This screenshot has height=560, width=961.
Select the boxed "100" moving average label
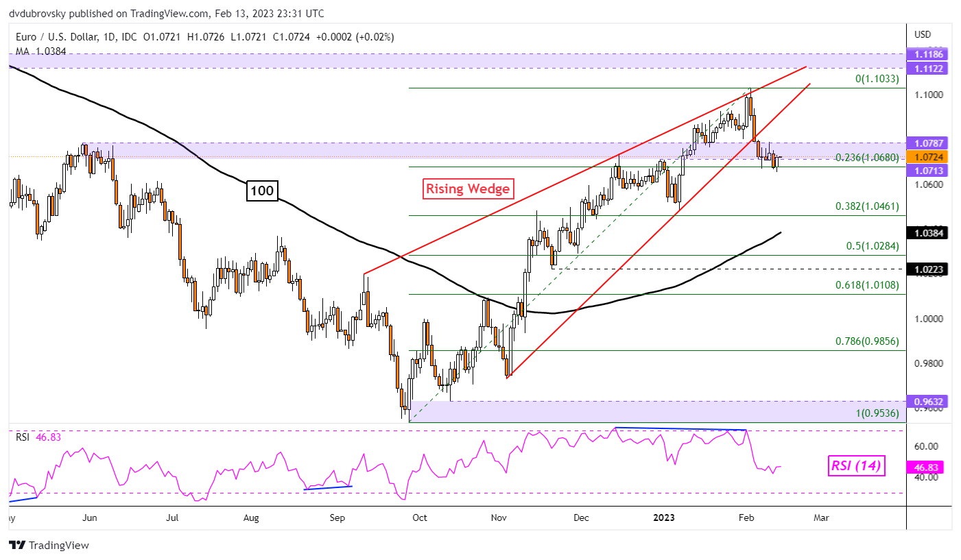(261, 191)
